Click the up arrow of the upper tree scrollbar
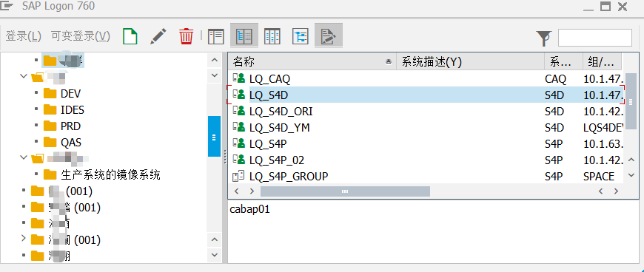The image size is (644, 272). coord(214,61)
